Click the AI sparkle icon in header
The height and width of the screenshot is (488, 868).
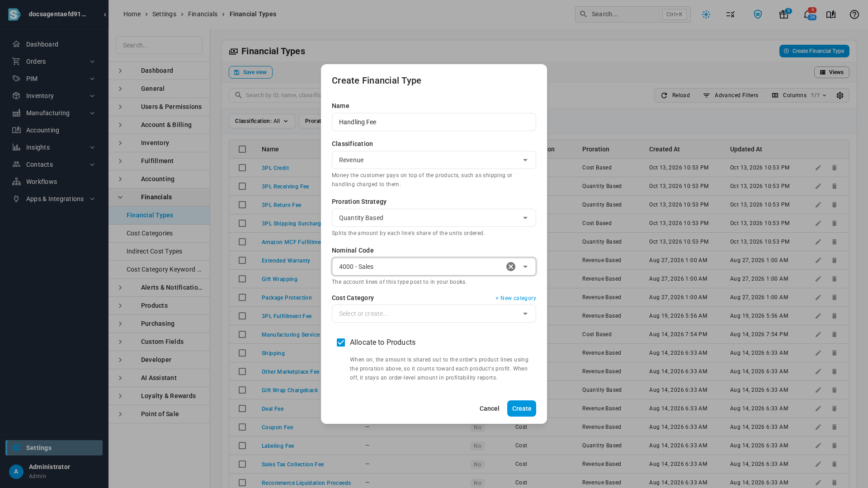[706, 14]
